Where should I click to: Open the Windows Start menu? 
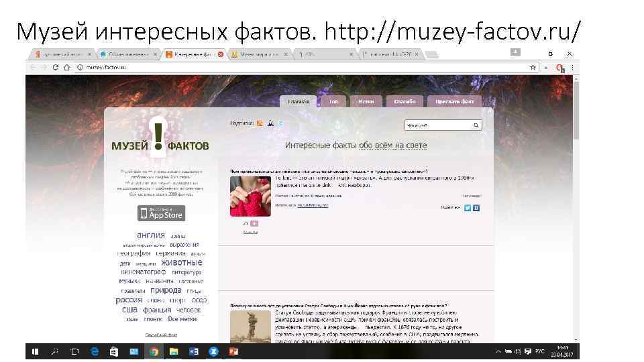(x=36, y=352)
